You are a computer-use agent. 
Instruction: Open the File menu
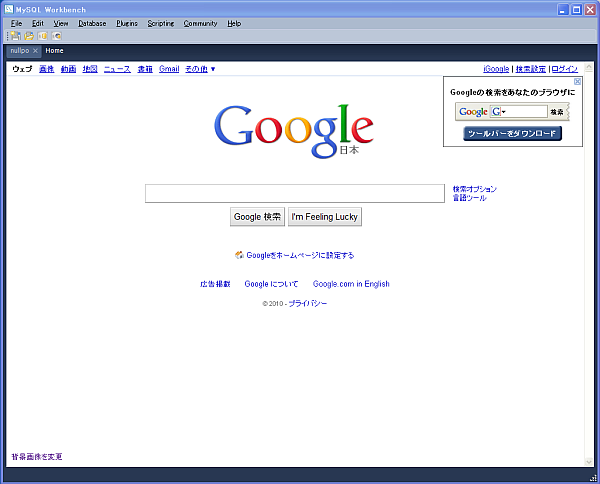coord(16,24)
